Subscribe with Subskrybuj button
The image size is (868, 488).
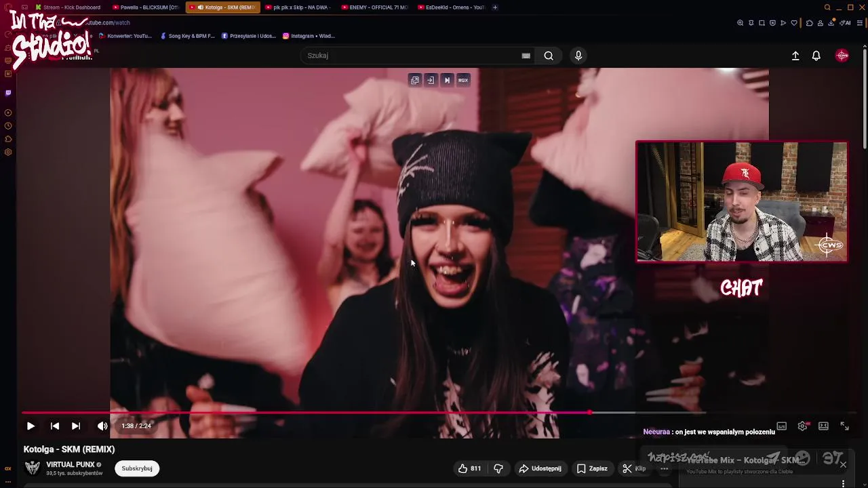pyautogui.click(x=137, y=468)
